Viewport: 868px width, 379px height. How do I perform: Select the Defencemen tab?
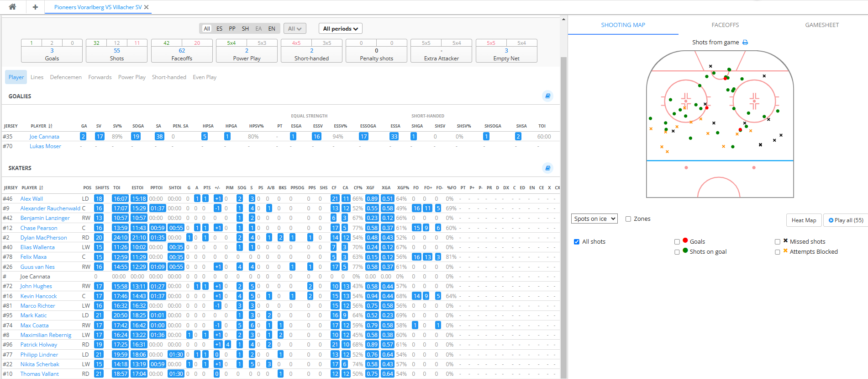pyautogui.click(x=66, y=77)
